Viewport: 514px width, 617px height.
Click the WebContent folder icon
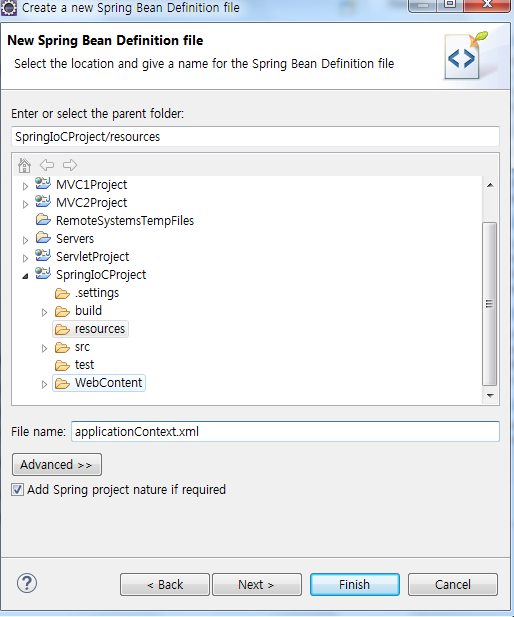62,383
